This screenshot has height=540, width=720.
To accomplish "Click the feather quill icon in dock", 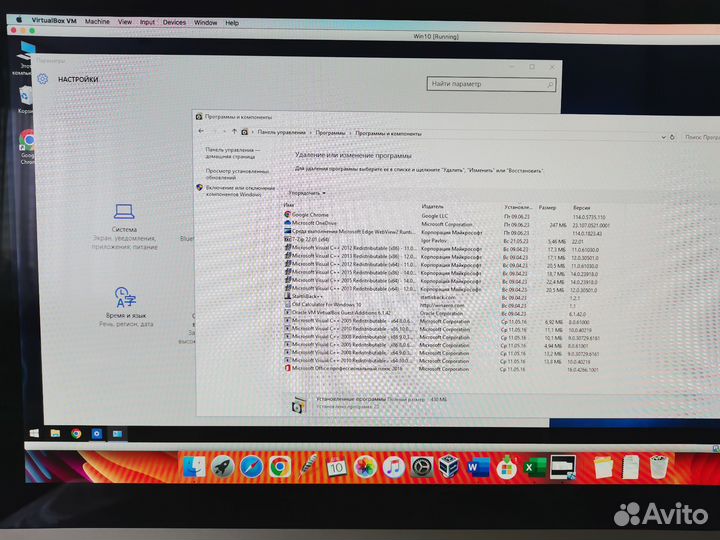I will (x=308, y=467).
